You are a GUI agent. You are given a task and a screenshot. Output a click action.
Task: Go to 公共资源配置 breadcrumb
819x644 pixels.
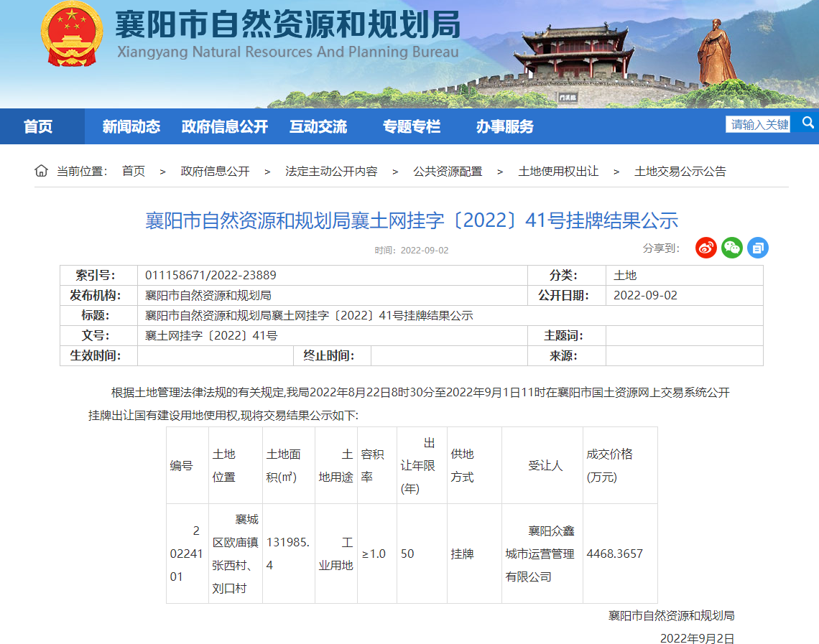tap(448, 171)
